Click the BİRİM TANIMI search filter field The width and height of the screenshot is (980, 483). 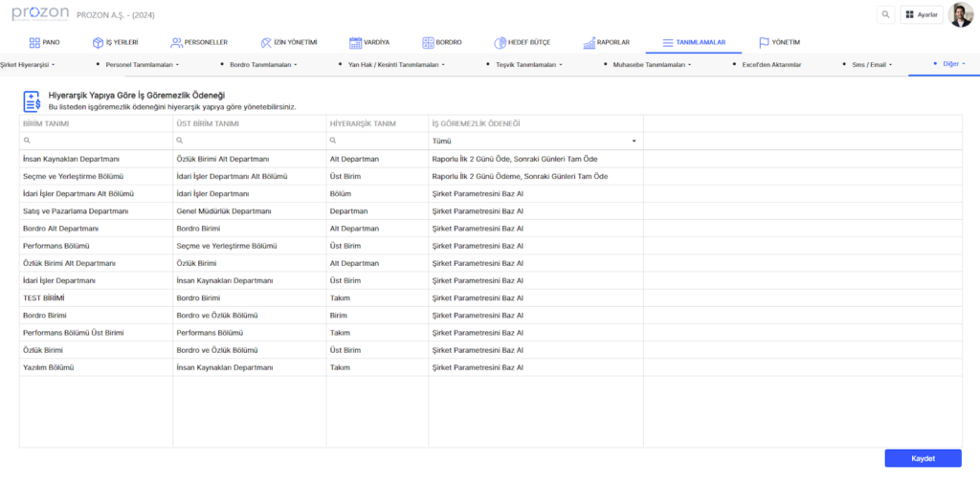96,141
